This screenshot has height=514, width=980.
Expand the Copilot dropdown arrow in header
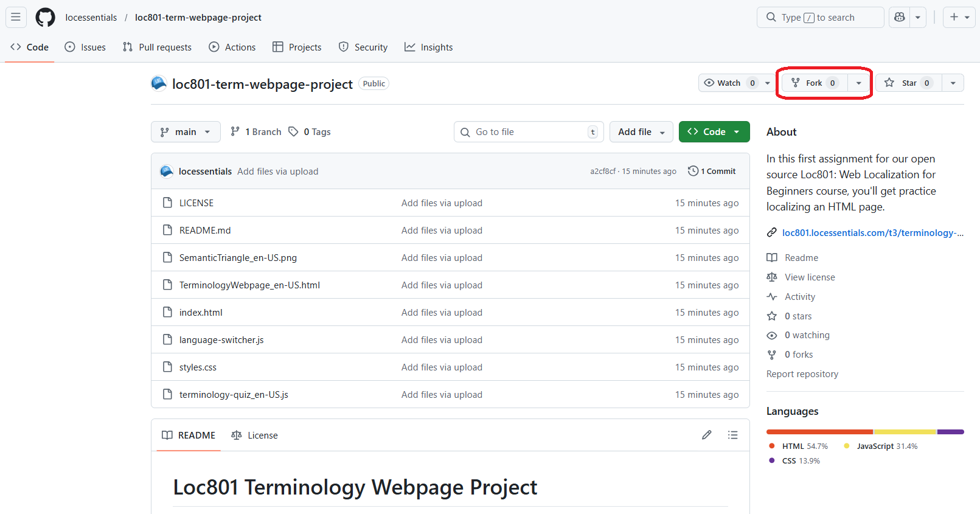918,17
